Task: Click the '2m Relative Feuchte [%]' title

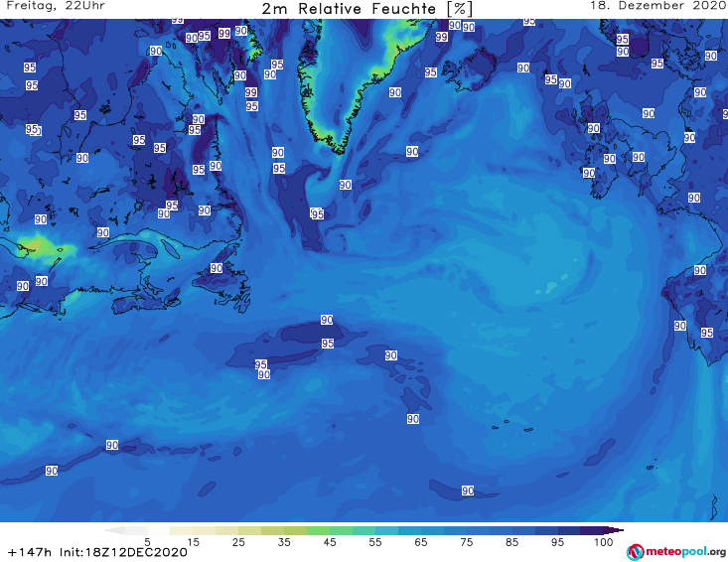Action: pos(367,9)
